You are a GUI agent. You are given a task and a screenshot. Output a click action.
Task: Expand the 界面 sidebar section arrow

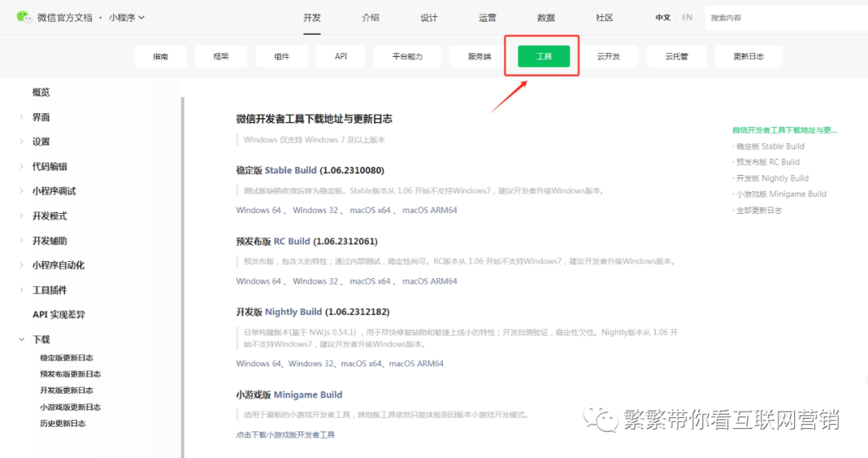click(x=22, y=117)
